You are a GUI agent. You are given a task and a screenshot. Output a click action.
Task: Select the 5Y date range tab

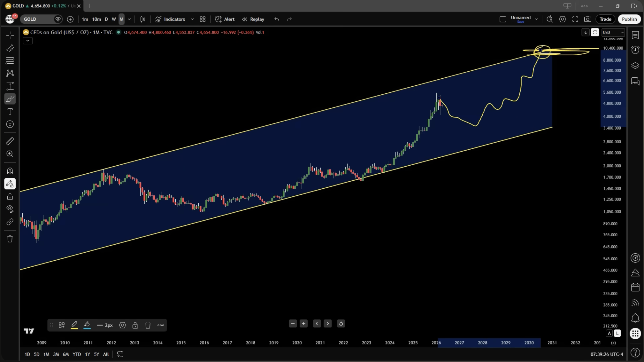coord(96,354)
